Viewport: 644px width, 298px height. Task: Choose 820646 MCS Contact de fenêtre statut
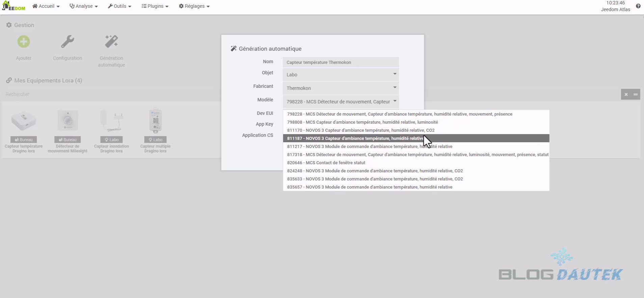pyautogui.click(x=326, y=163)
